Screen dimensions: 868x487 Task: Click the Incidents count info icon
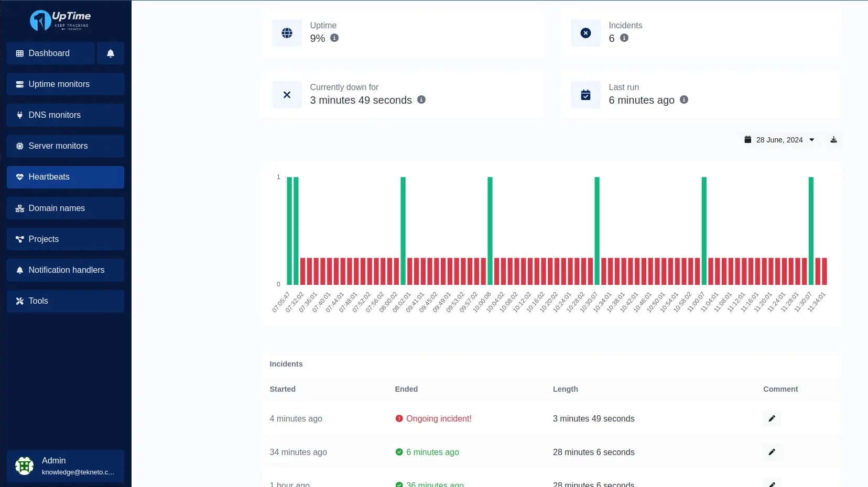pyautogui.click(x=623, y=38)
